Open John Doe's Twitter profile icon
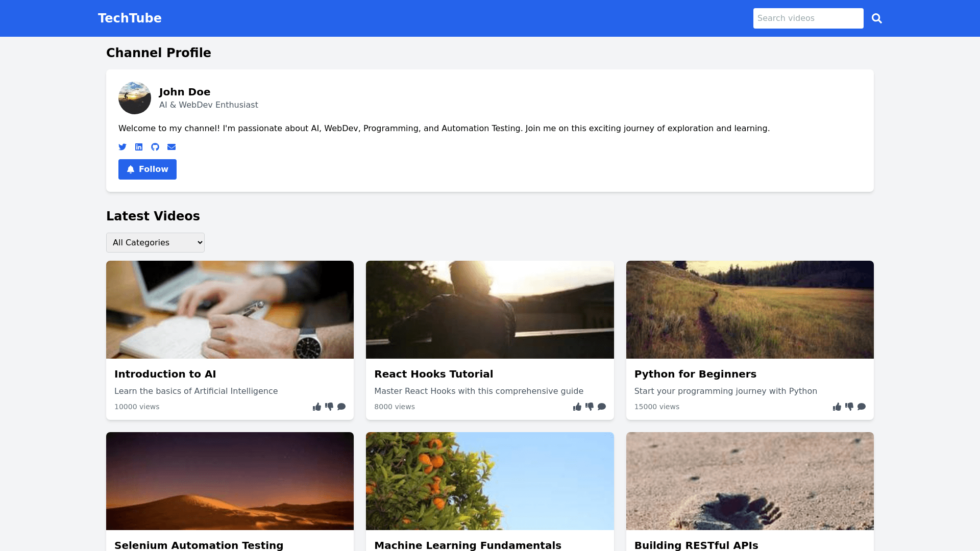The height and width of the screenshot is (551, 980). (x=122, y=147)
